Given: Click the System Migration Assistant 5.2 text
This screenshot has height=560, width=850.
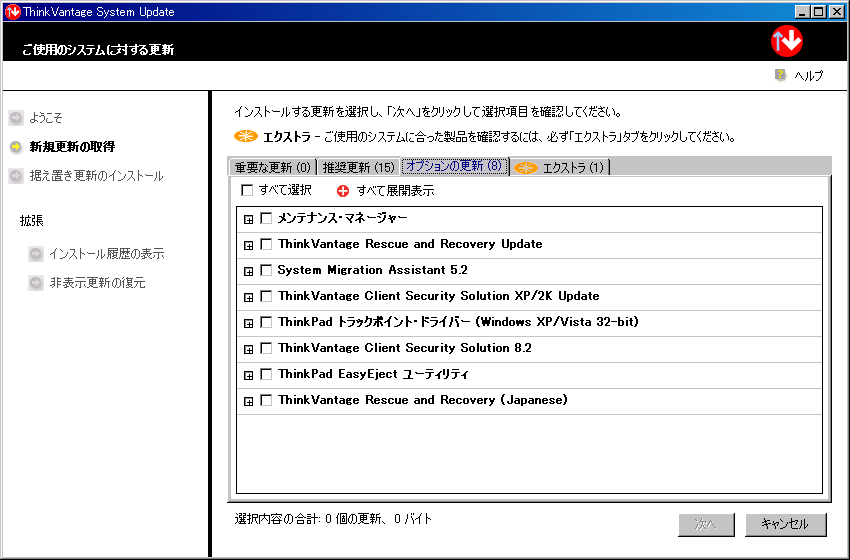Looking at the screenshot, I should 372,270.
